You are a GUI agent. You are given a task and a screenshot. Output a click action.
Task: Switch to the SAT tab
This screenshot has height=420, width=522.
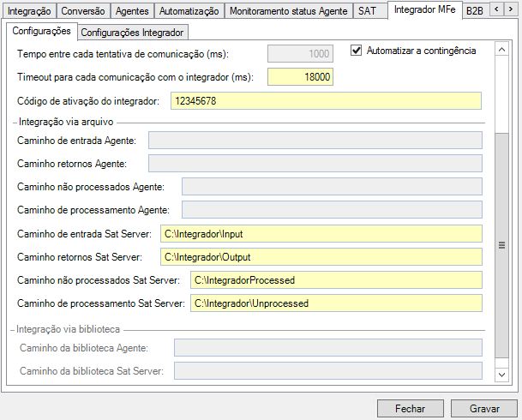tap(367, 11)
